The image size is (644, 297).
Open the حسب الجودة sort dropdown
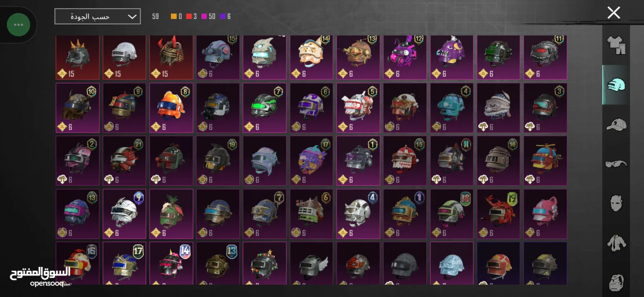(x=97, y=16)
